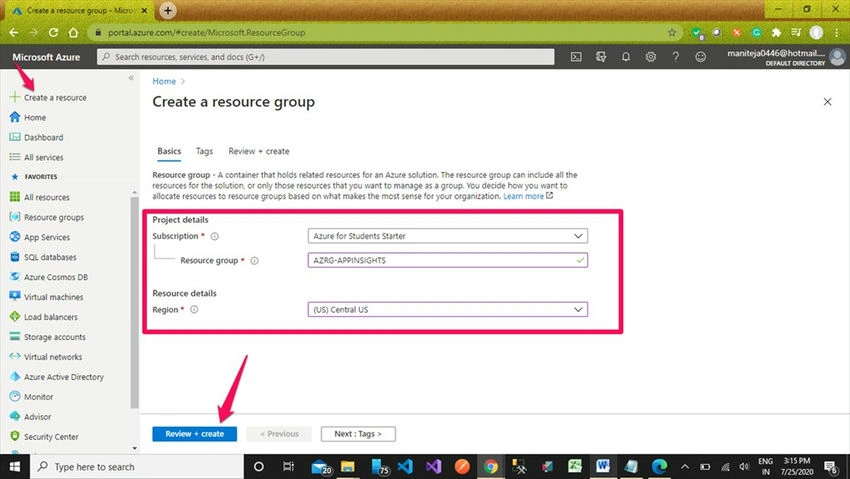Open Microsoft Word from taskbar
Screen dimensions: 850x479
(x=602, y=467)
